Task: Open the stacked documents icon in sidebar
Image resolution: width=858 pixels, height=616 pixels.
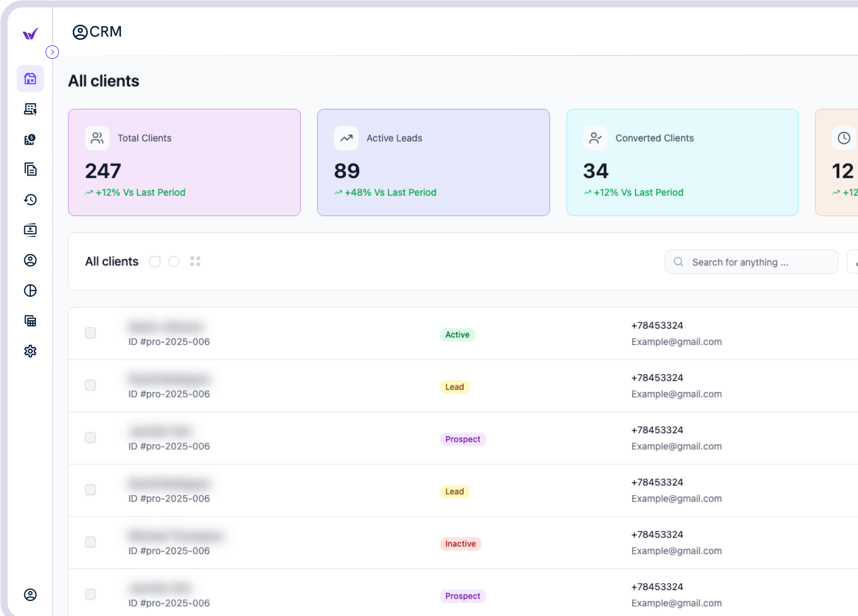Action: 30,169
